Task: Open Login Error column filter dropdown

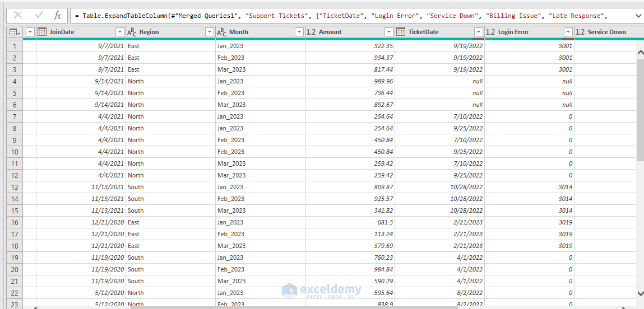Action: (568, 32)
